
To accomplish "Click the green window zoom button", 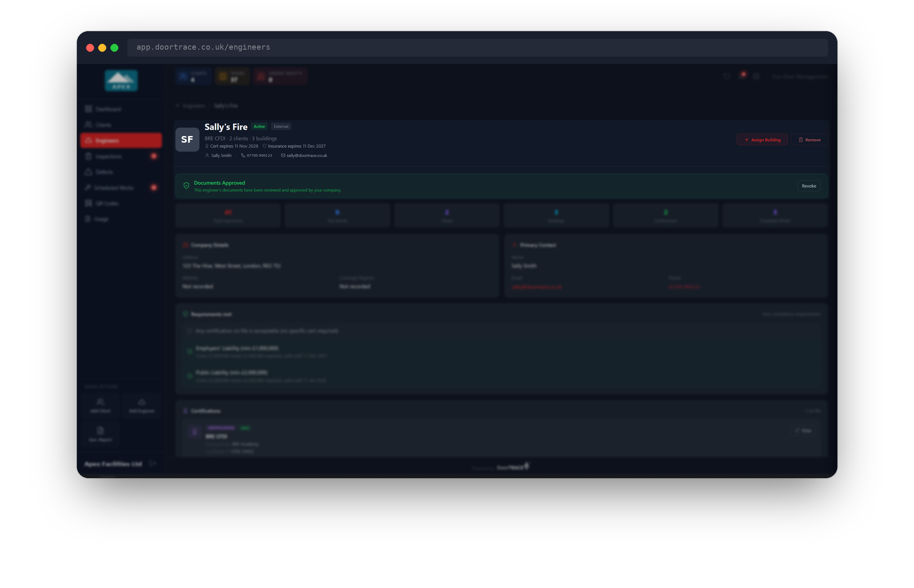I will 114,48.
